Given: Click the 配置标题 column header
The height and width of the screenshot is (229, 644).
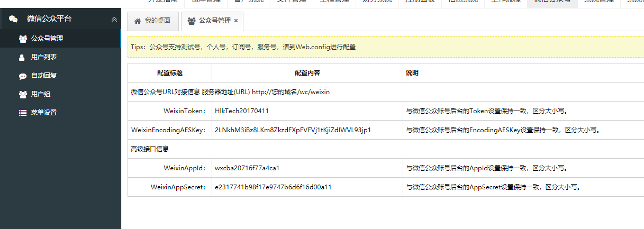Looking at the screenshot, I should point(170,73).
